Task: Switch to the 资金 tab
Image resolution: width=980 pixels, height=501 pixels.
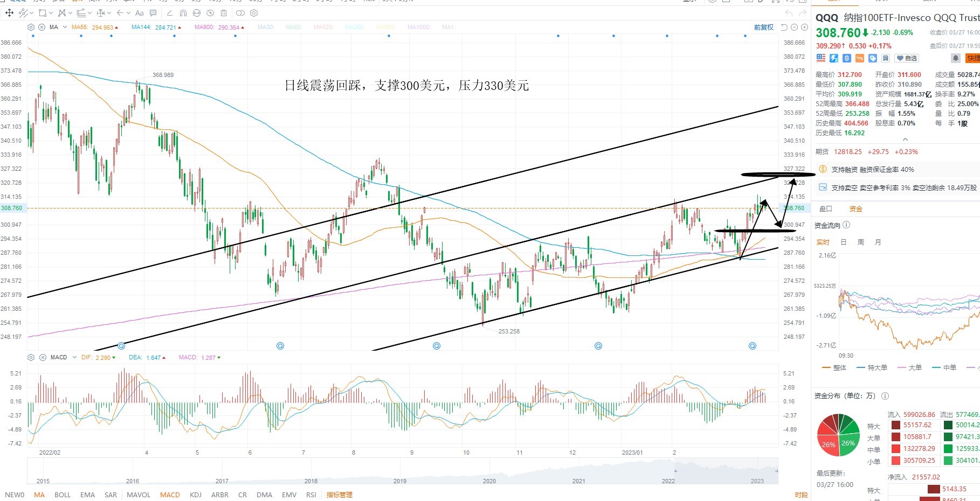Action: pyautogui.click(x=856, y=209)
